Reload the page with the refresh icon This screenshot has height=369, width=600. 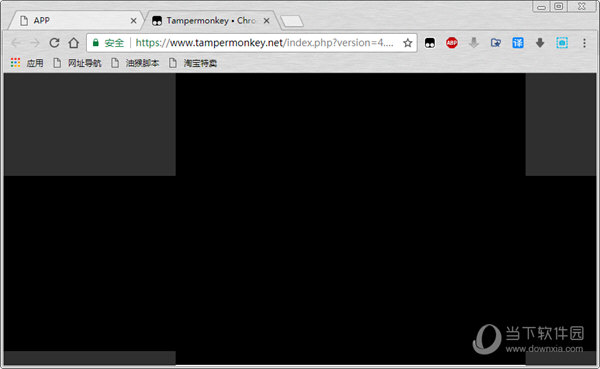(x=54, y=42)
